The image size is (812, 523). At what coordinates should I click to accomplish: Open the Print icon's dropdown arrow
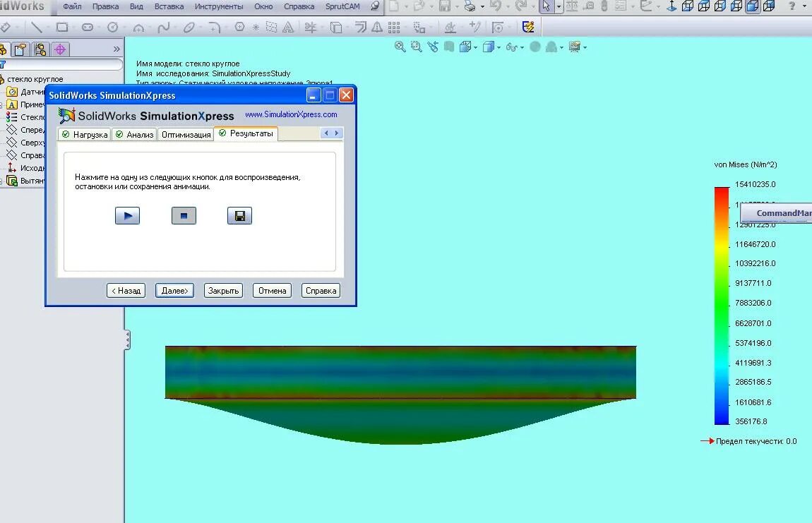pos(483,7)
